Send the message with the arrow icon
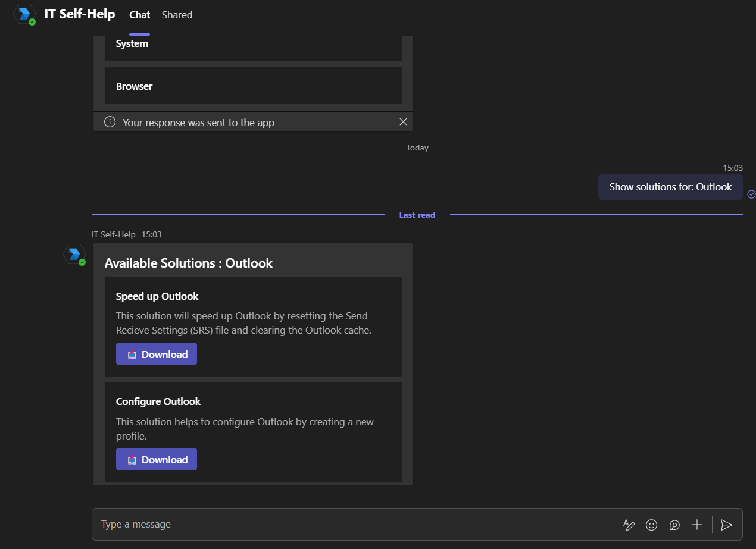The height and width of the screenshot is (549, 756). [x=726, y=525]
